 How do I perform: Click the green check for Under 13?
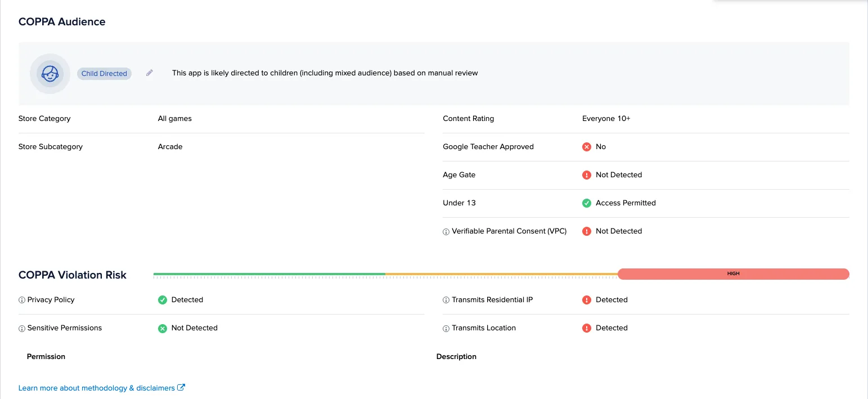tap(587, 203)
